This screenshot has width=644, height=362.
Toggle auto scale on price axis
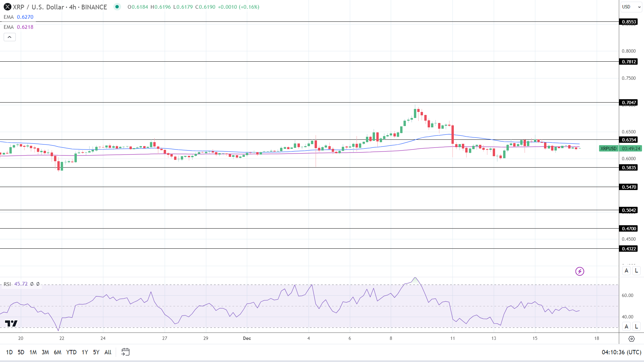(x=626, y=270)
